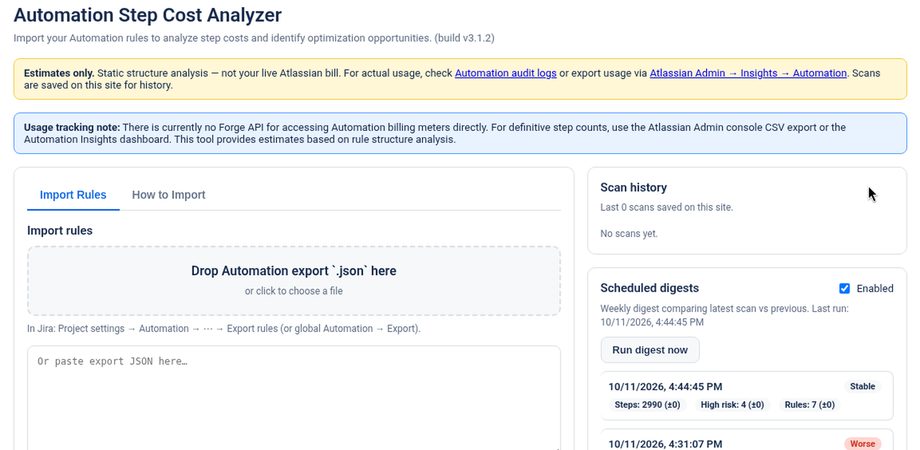The image size is (920, 450).
Task: Click the Stable status badge
Action: [862, 387]
